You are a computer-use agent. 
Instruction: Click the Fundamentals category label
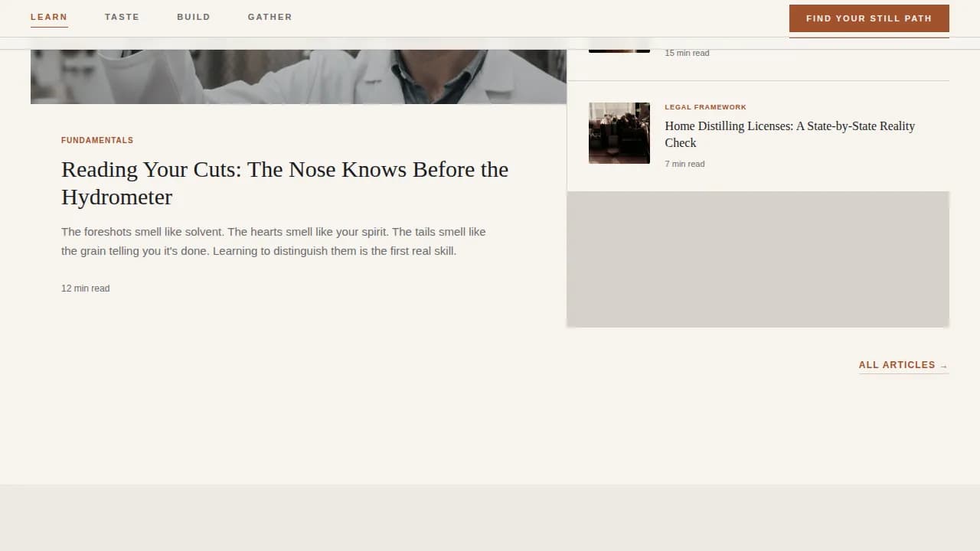pyautogui.click(x=97, y=140)
